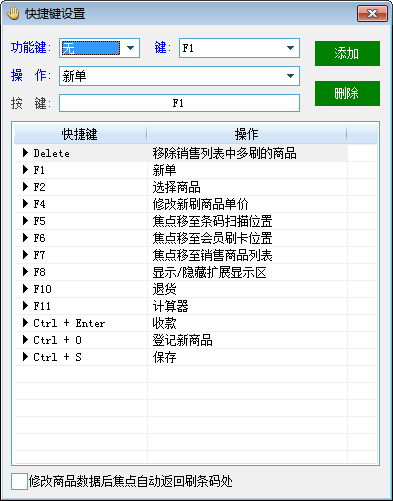Select the F1 shortcut cell
Viewport: 393px width, 501px height.
pyautogui.click(x=89, y=170)
